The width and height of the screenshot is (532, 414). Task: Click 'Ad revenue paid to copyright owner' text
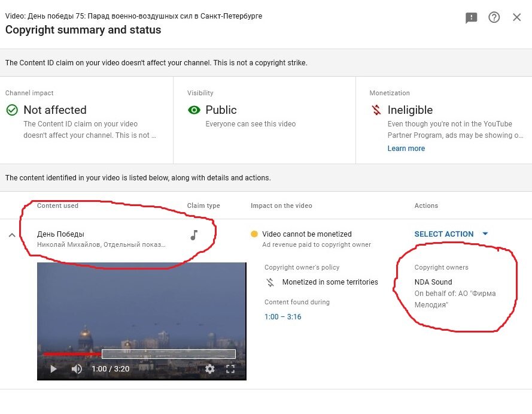tap(316, 244)
